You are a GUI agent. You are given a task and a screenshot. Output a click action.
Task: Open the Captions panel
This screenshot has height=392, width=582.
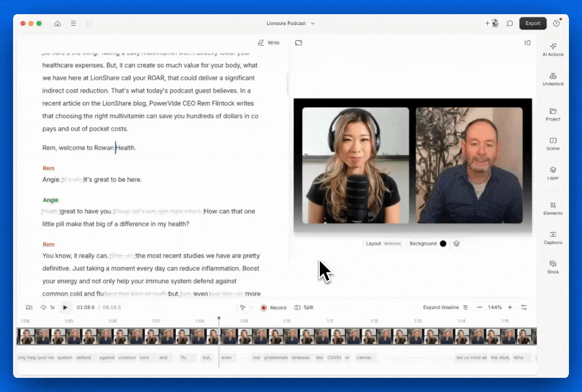(553, 237)
